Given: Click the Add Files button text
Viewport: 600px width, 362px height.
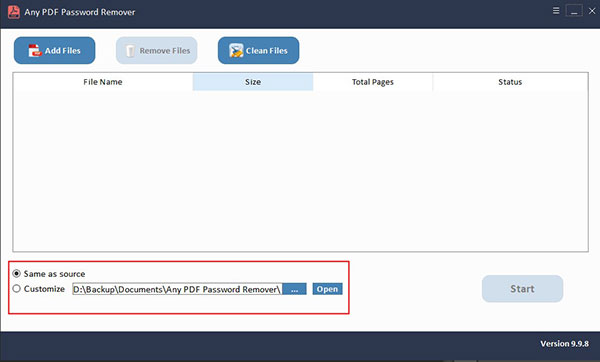Looking at the screenshot, I should [x=63, y=51].
